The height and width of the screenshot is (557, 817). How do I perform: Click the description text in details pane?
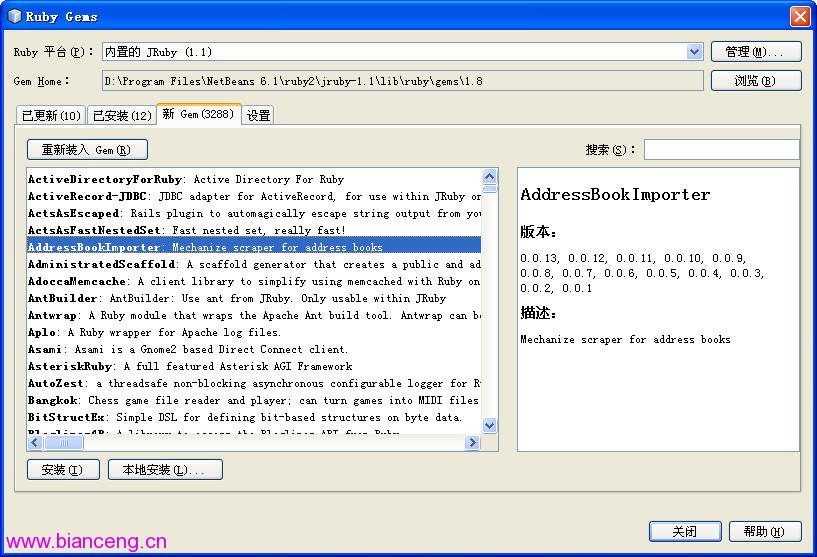625,339
